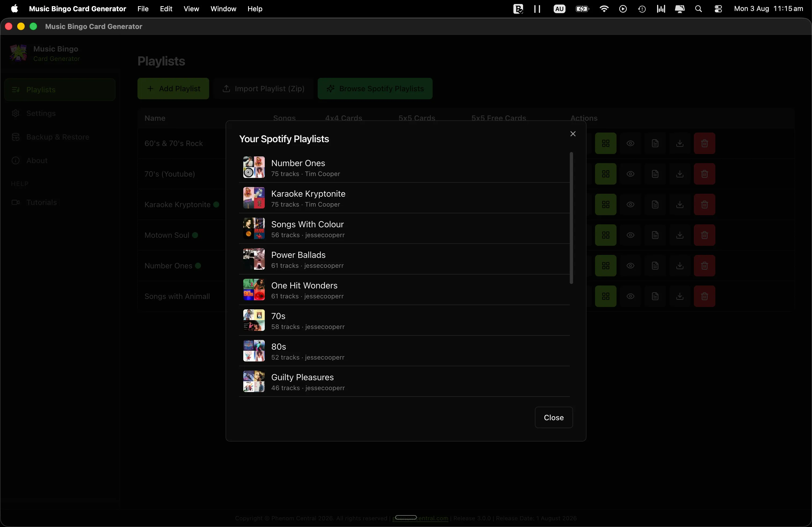Download the 70's (Youtube) playlist

click(x=680, y=174)
